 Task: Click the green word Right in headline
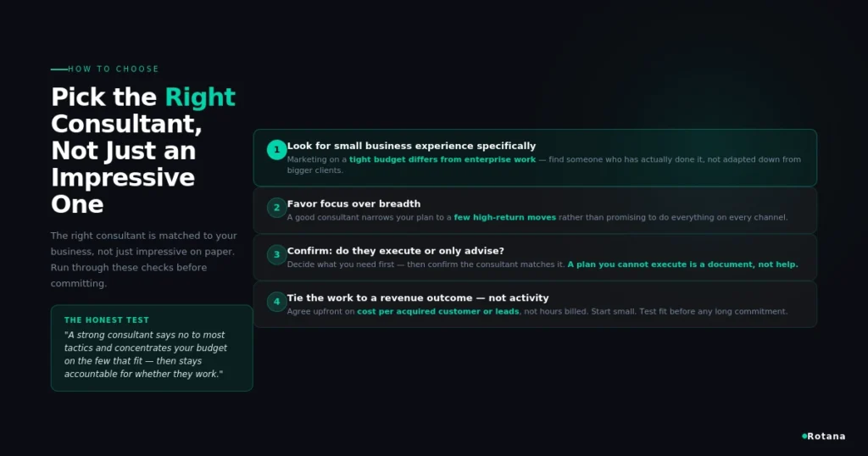(200, 97)
